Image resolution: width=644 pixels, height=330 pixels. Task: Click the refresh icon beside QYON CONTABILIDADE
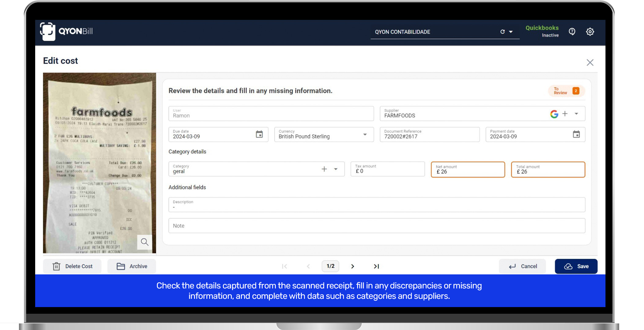502,32
